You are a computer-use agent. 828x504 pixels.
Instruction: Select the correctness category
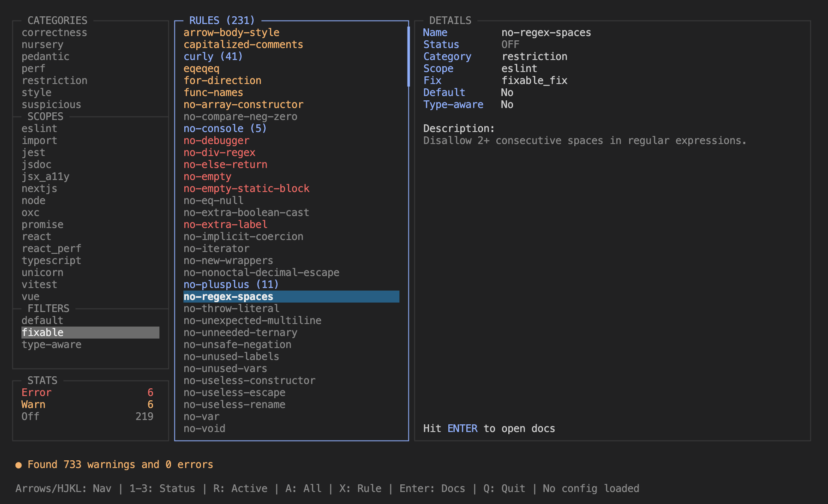pos(54,32)
